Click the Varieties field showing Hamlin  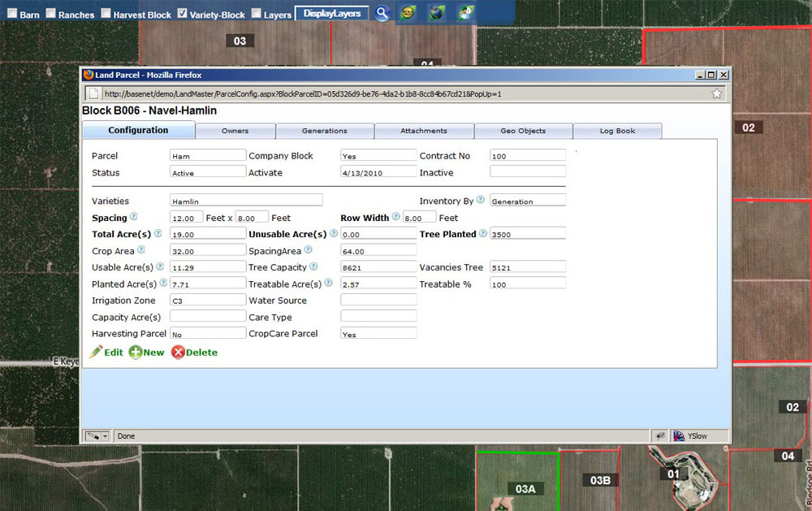[246, 200]
